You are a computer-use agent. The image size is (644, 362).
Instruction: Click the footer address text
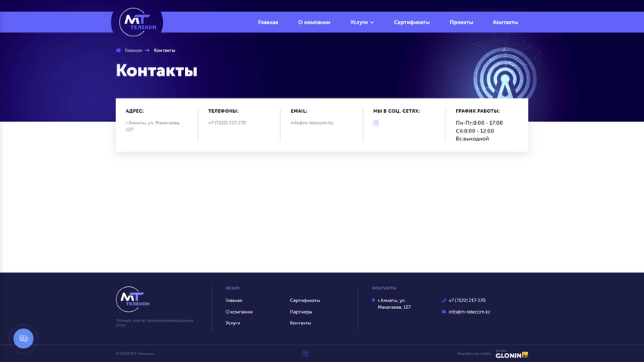click(x=394, y=304)
